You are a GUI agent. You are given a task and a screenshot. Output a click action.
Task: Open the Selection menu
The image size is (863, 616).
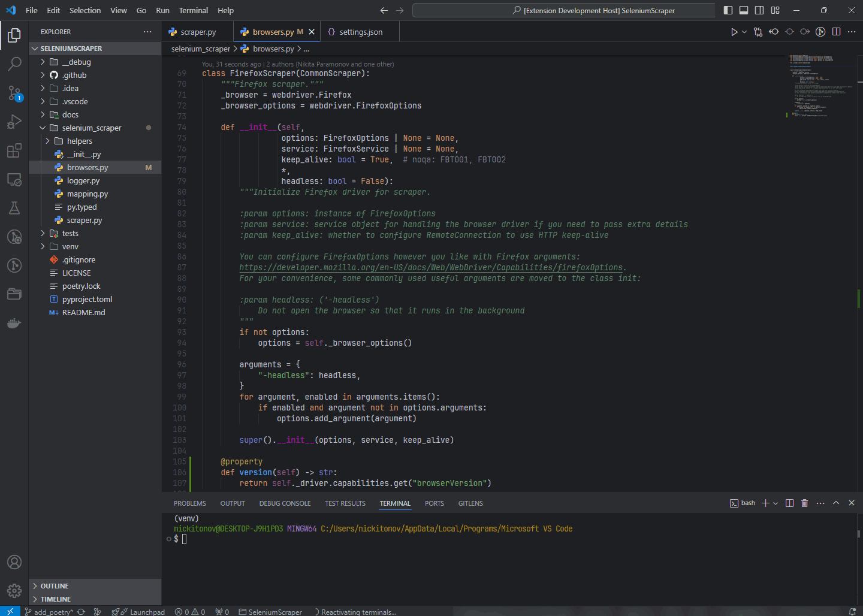point(85,10)
